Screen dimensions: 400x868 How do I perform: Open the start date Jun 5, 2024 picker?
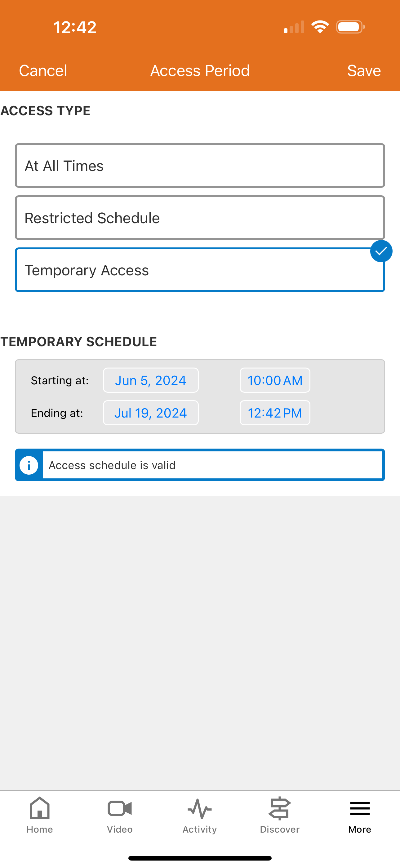(x=150, y=380)
